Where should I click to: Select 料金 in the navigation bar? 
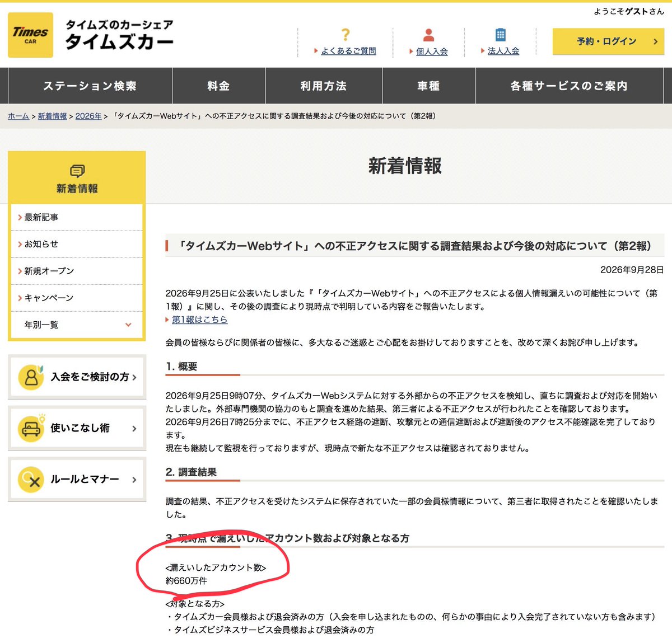point(218,86)
